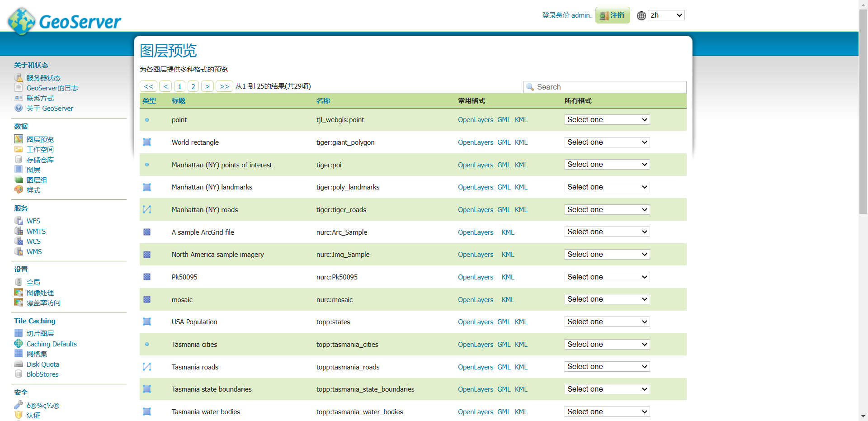Image resolution: width=868 pixels, height=421 pixels.
Task: Click the WFS service icon
Action: click(19, 221)
